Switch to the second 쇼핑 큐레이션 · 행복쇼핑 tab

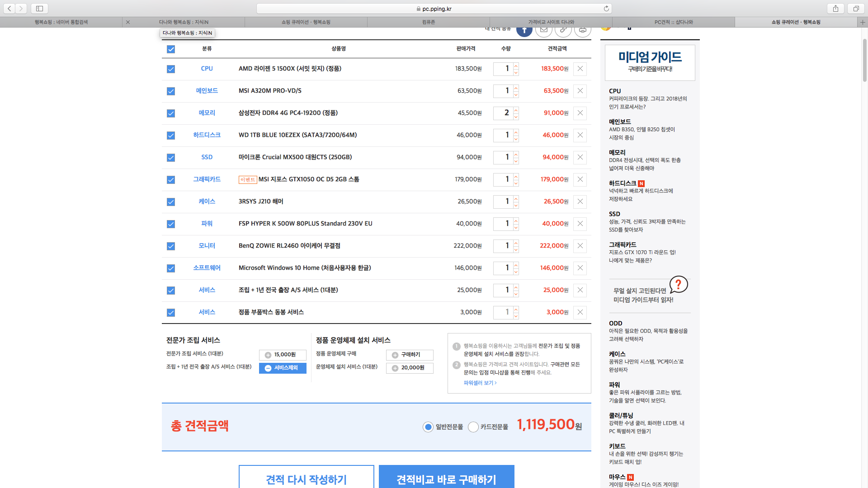click(x=796, y=22)
